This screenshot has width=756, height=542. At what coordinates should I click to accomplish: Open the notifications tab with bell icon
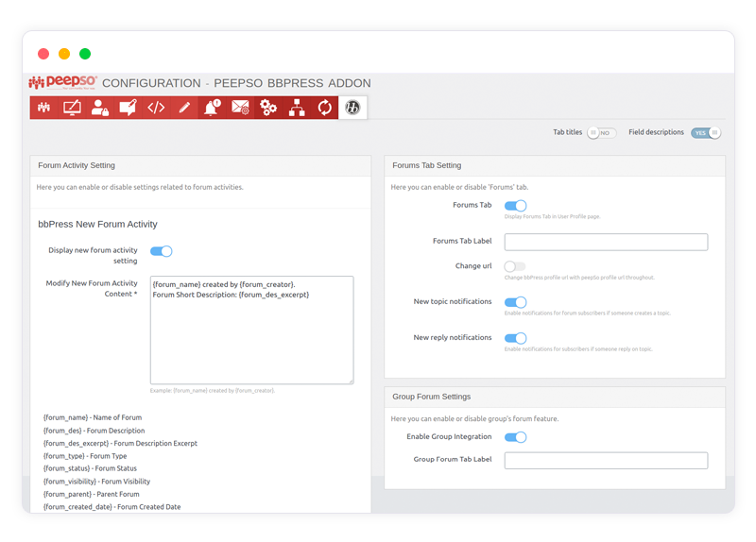coord(212,108)
